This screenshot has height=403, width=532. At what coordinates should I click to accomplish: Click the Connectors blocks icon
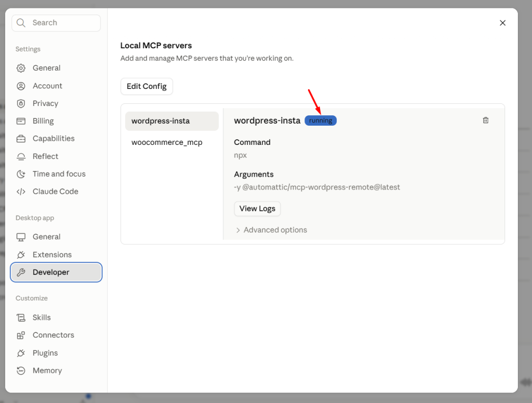[x=21, y=335]
